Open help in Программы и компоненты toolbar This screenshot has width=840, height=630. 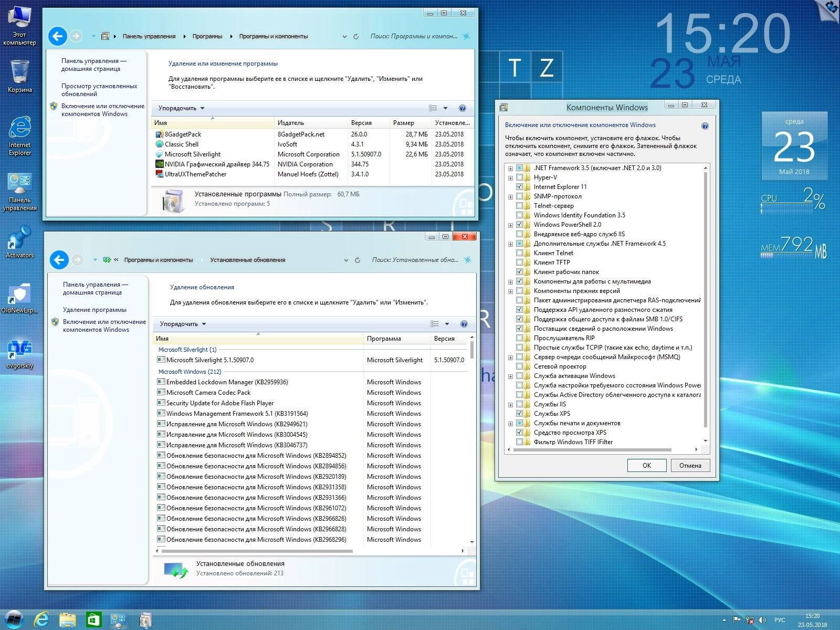463,108
